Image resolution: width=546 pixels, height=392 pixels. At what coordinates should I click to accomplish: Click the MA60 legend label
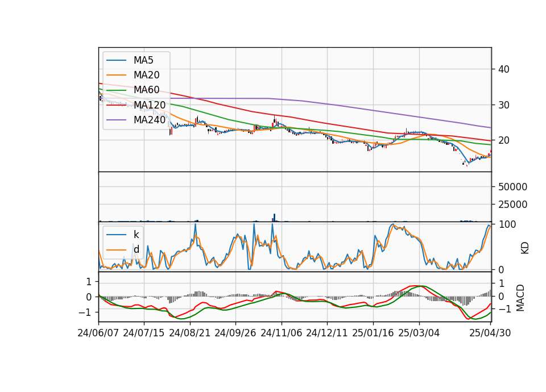click(x=146, y=90)
